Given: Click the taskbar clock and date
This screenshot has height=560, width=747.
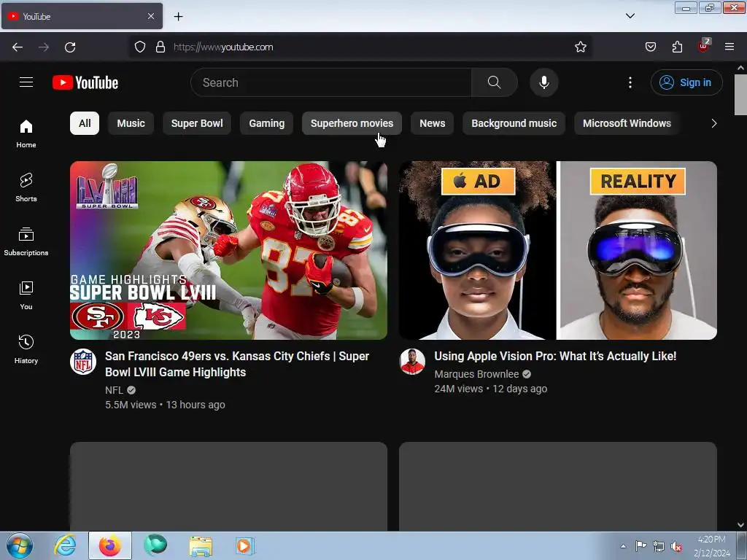Looking at the screenshot, I should coord(712,546).
